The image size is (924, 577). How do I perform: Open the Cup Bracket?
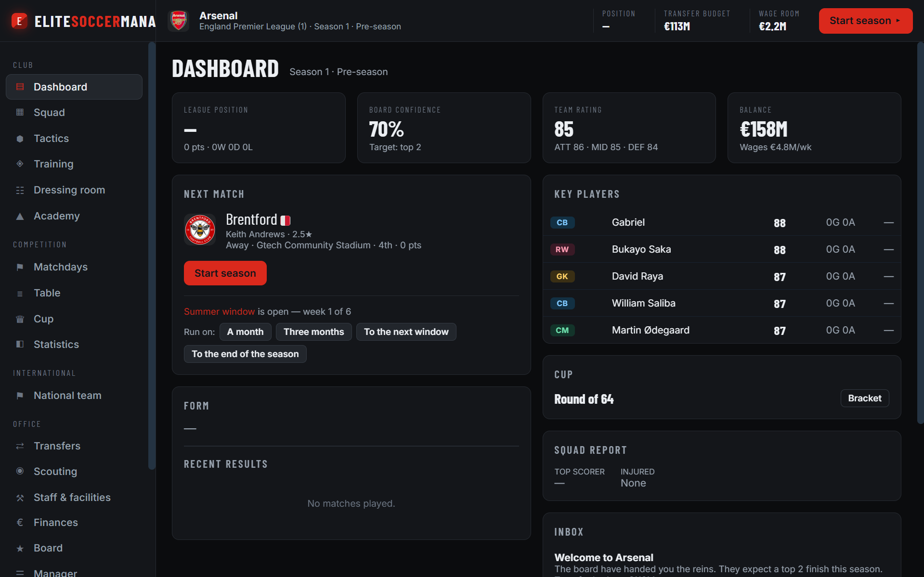pyautogui.click(x=865, y=398)
